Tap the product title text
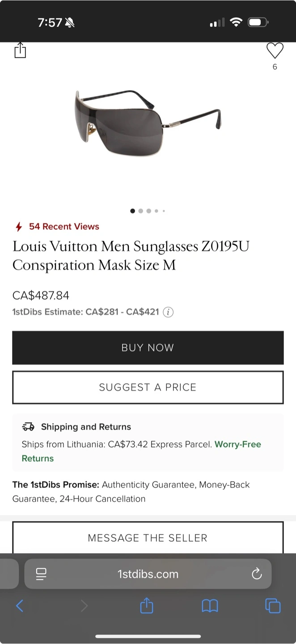The image size is (296, 644). [x=131, y=255]
